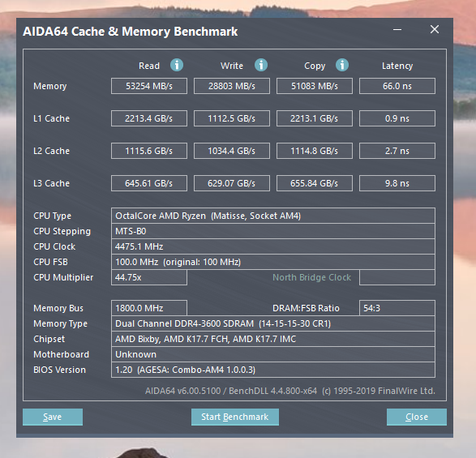Click the L3 Cache row label

(x=51, y=183)
